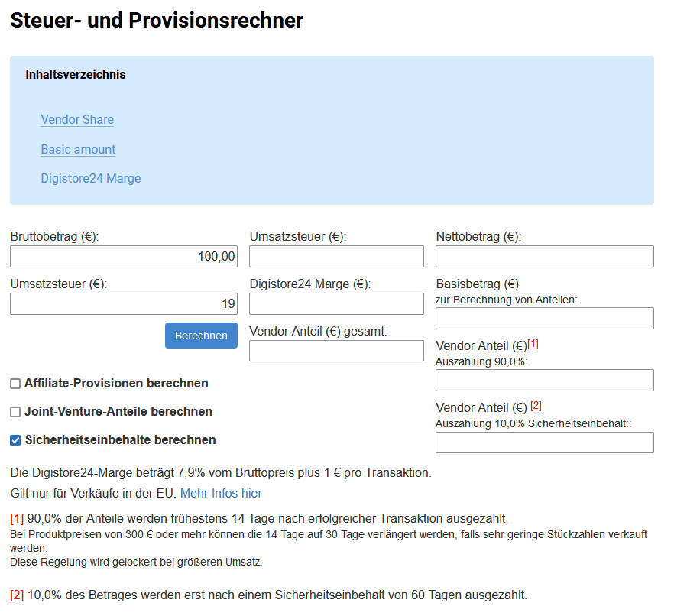This screenshot has height=616, width=700.
Task: Click the Auszahlung 10,0% Sicherheitseinbehalt label
Action: pyautogui.click(x=533, y=423)
